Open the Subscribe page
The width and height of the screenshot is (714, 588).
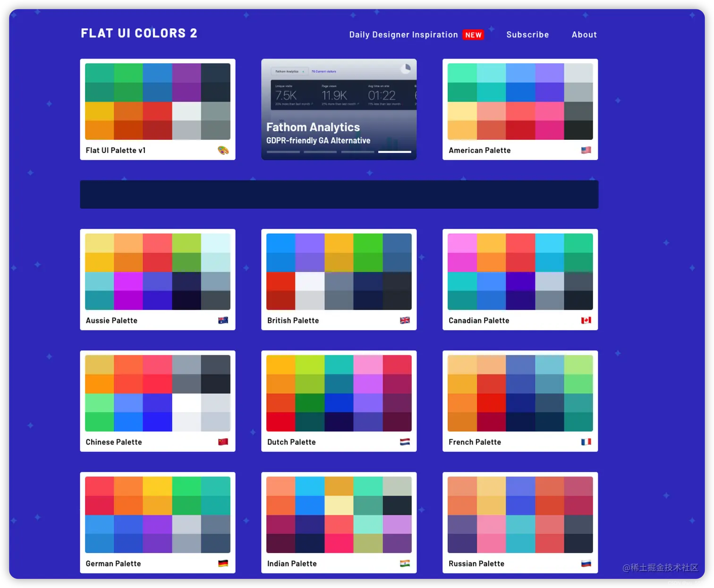pos(527,34)
